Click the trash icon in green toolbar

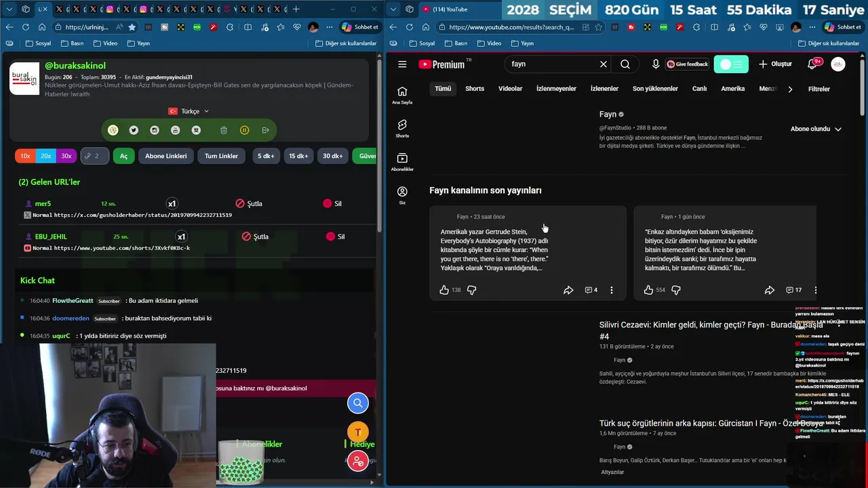click(x=224, y=130)
